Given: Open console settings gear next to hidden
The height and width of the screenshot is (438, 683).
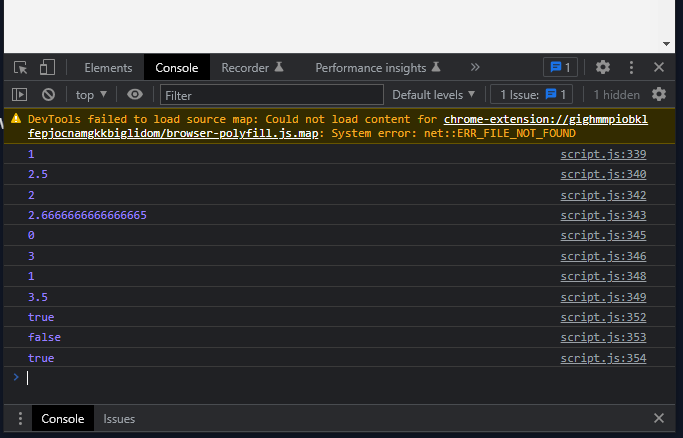Looking at the screenshot, I should point(659,94).
